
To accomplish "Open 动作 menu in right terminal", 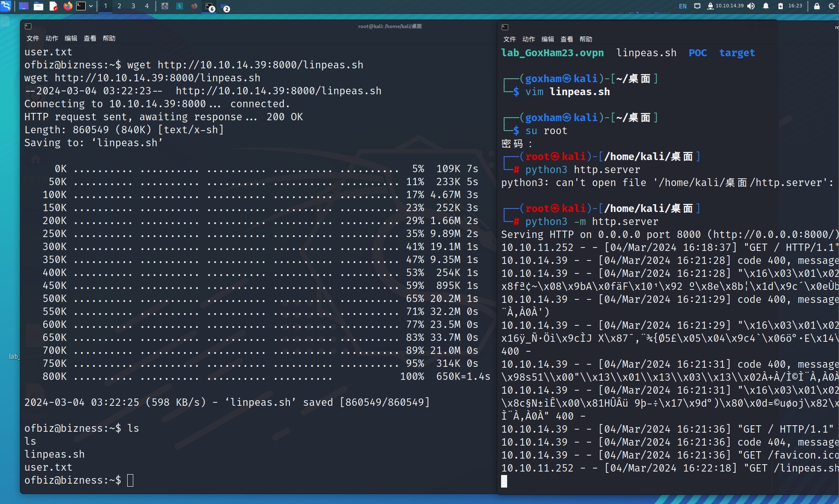I will pos(529,39).
